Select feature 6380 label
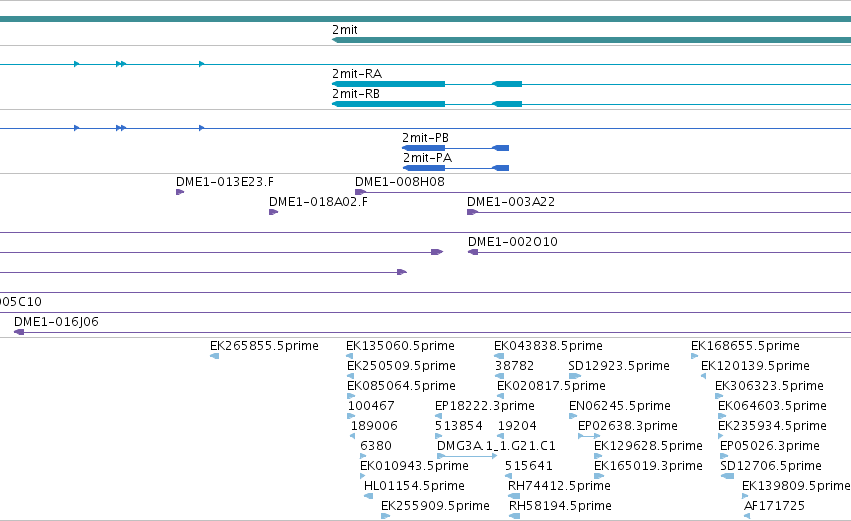The height and width of the screenshot is (521, 851). (x=376, y=446)
